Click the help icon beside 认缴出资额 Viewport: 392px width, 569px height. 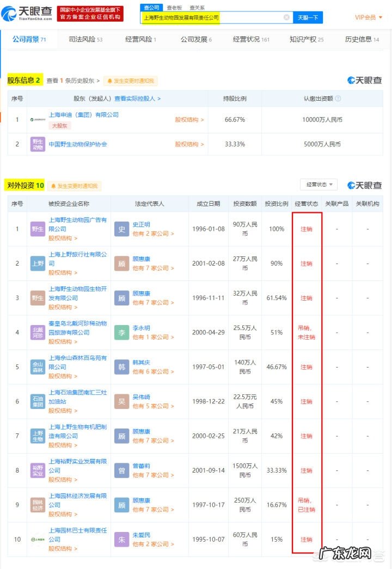338,99
